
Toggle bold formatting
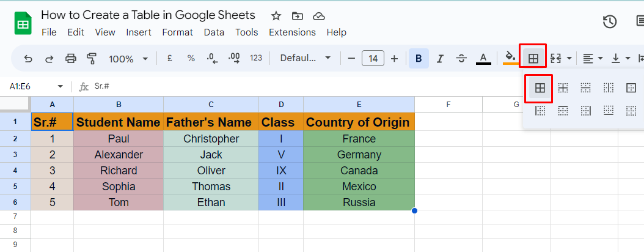pyautogui.click(x=419, y=59)
